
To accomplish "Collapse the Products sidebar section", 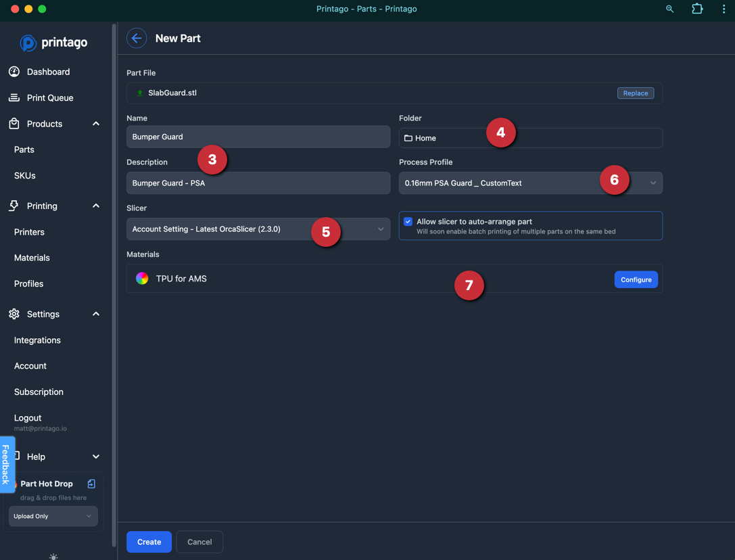I will pyautogui.click(x=95, y=124).
